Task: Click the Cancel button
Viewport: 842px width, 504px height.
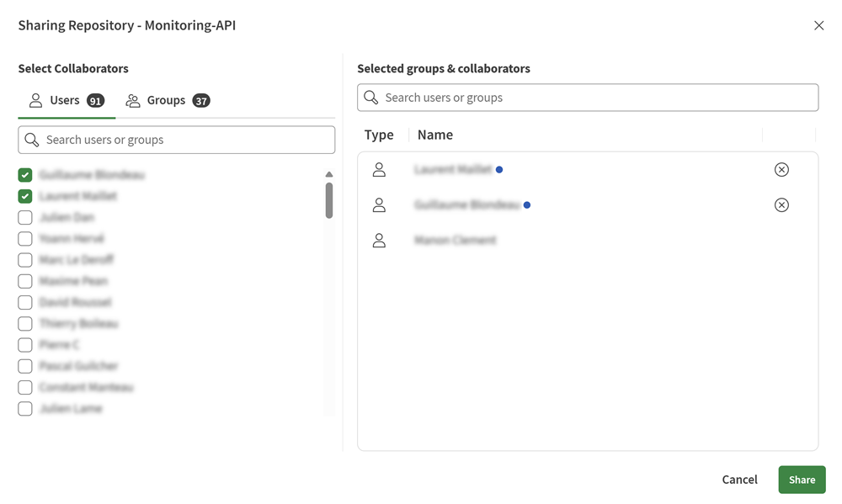Action: [739, 480]
